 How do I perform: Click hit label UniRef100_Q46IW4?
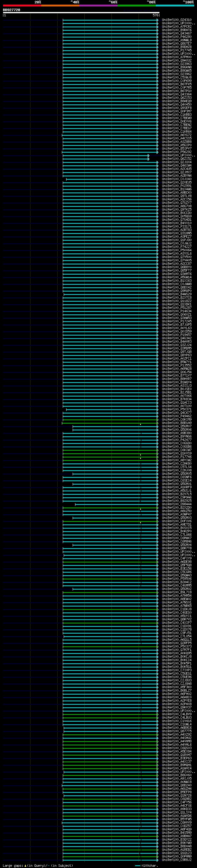(x=177, y=165)
